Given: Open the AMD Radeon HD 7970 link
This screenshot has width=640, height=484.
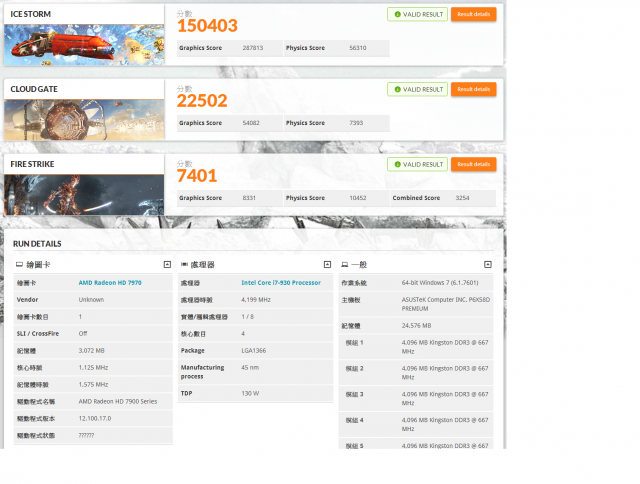Looking at the screenshot, I should tap(110, 283).
